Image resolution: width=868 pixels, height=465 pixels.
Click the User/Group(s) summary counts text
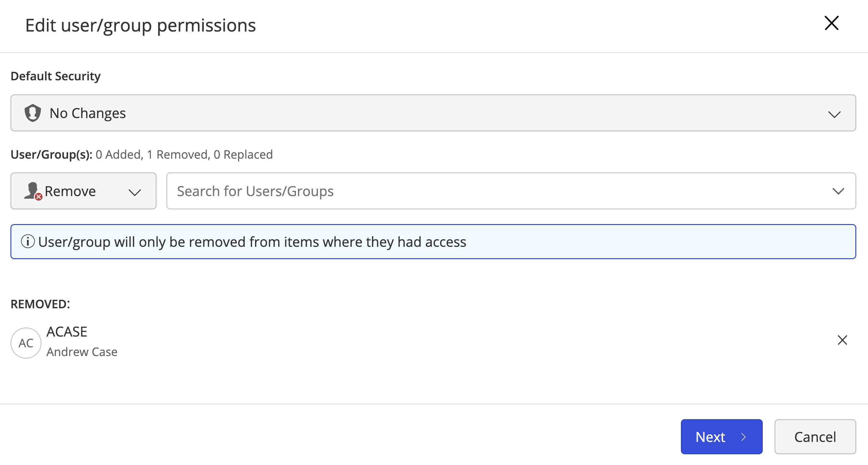point(184,154)
